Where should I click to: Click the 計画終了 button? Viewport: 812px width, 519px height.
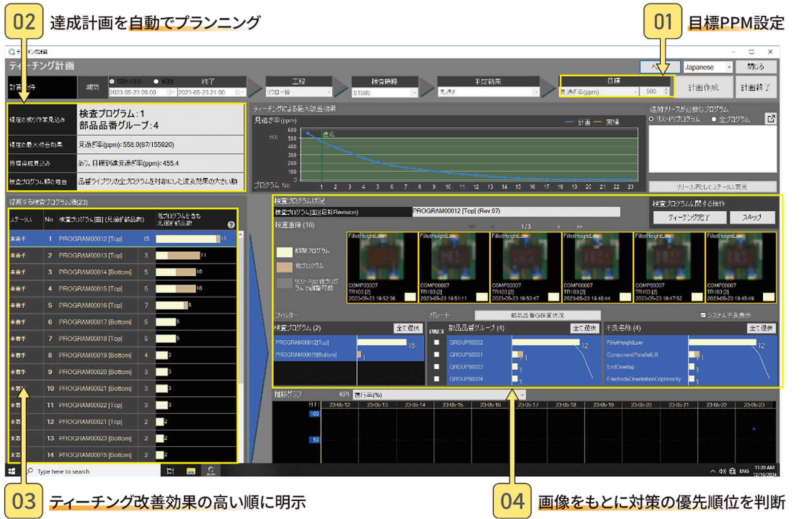click(x=755, y=87)
